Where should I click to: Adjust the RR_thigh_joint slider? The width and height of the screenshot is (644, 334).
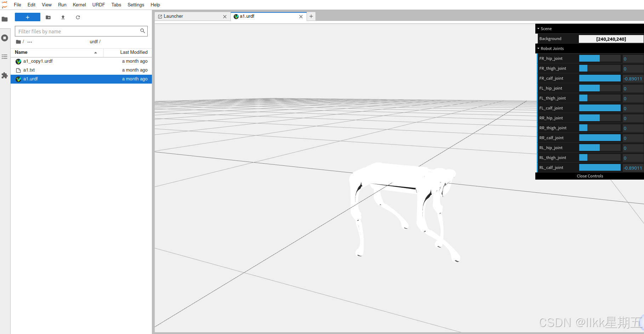click(600, 128)
